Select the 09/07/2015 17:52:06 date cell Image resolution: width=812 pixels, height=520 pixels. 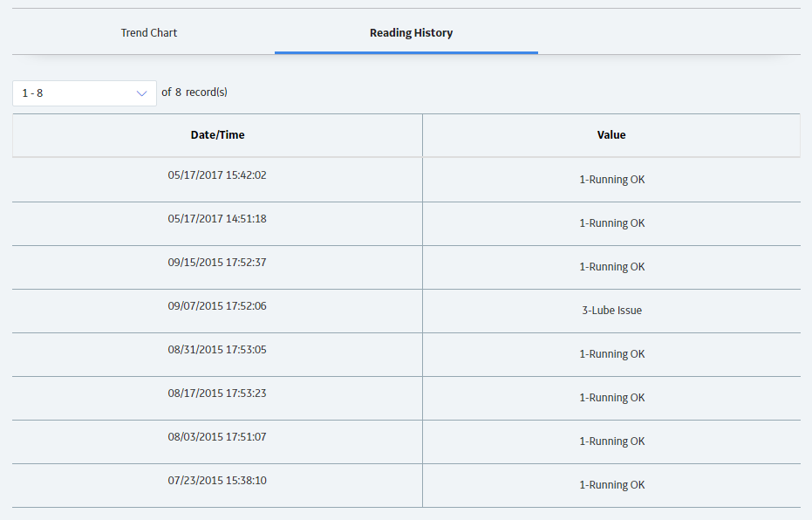click(x=217, y=311)
